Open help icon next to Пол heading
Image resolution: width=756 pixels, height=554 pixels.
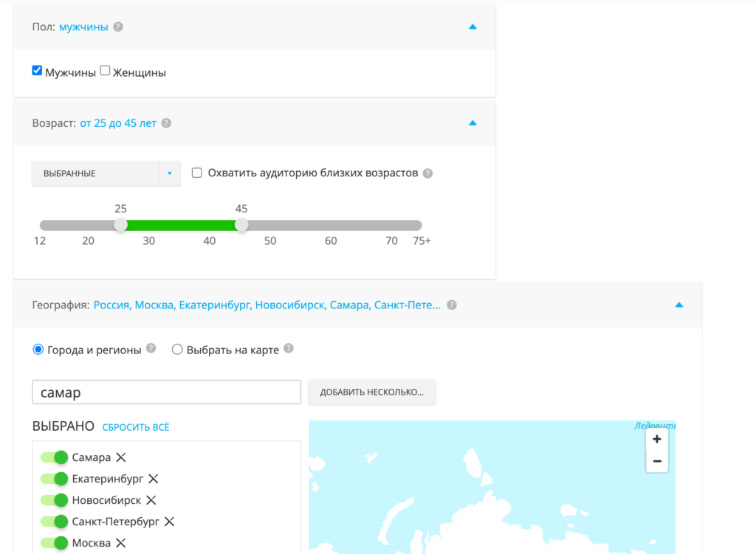pyautogui.click(x=118, y=27)
